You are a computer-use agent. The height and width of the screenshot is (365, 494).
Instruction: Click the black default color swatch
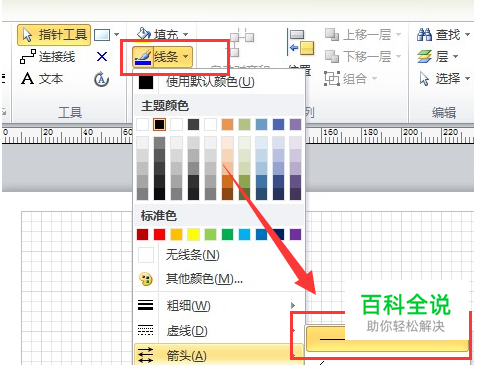coord(146,82)
